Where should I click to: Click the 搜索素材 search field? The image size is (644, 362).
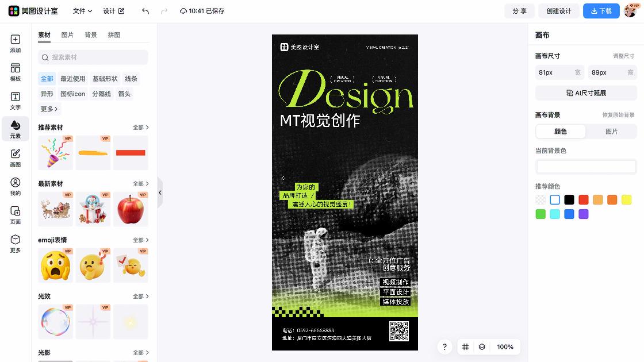click(x=93, y=57)
